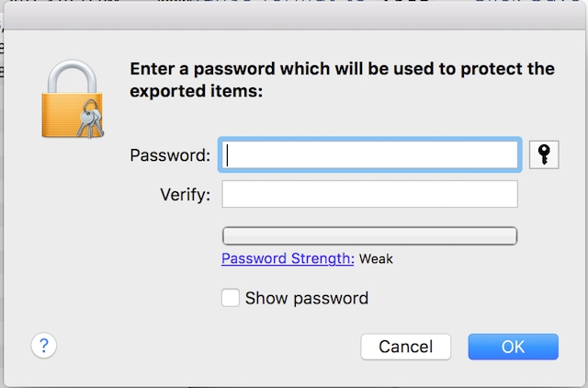The width and height of the screenshot is (588, 388).
Task: Click the "Weak" strength rating text
Action: [376, 258]
